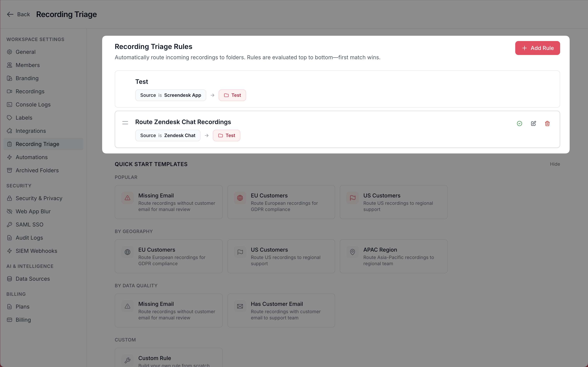Go to the Automations section
588x367 pixels.
click(x=32, y=157)
